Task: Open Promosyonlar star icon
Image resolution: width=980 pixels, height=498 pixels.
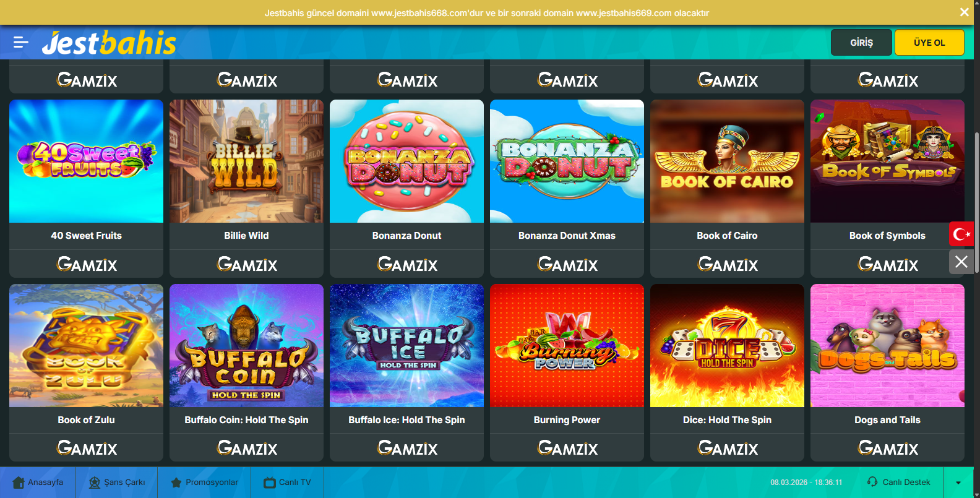Action: [x=176, y=483]
